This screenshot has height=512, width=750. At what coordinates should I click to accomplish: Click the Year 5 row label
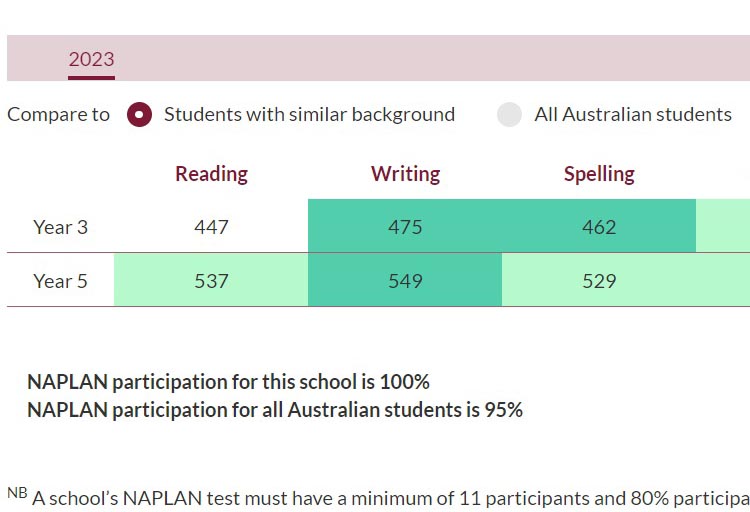[x=61, y=281]
